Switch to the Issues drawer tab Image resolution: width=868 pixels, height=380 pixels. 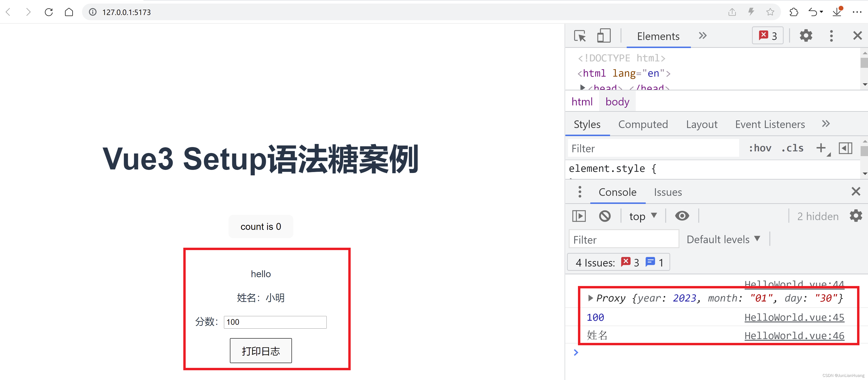(x=668, y=192)
